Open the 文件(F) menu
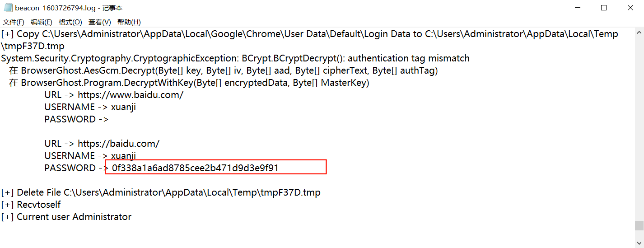This screenshot has height=248, width=644. 13,22
